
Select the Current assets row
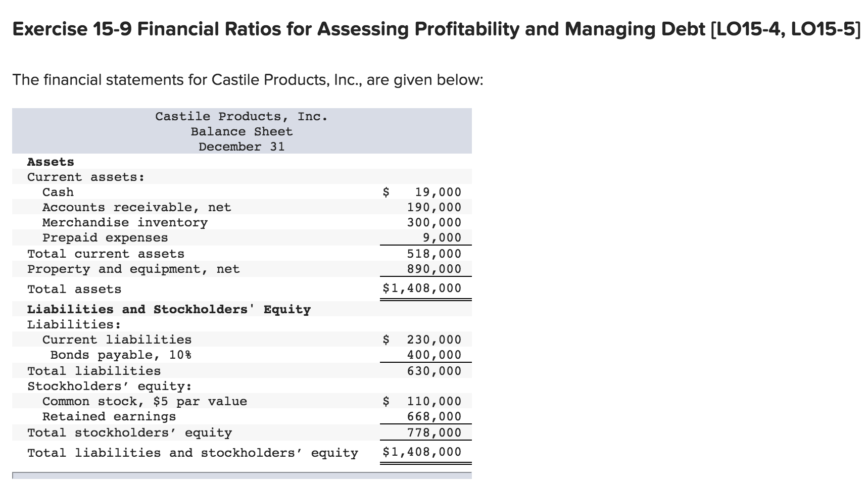click(86, 177)
